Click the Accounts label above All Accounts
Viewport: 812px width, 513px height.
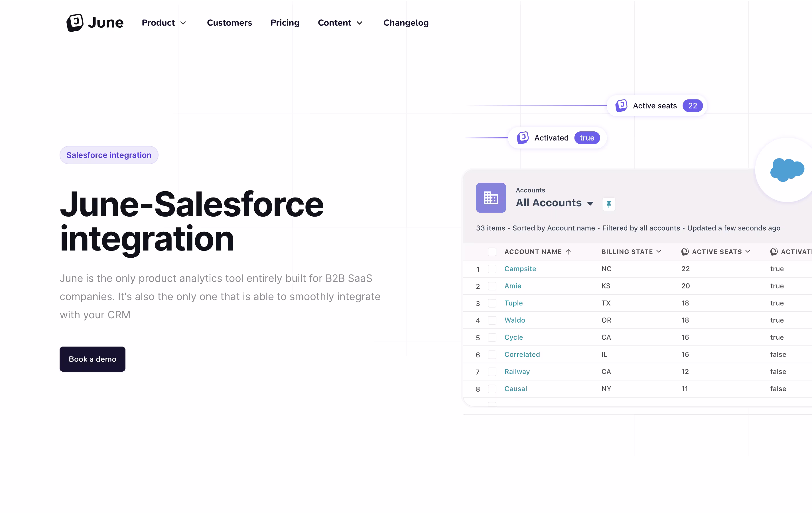point(530,190)
